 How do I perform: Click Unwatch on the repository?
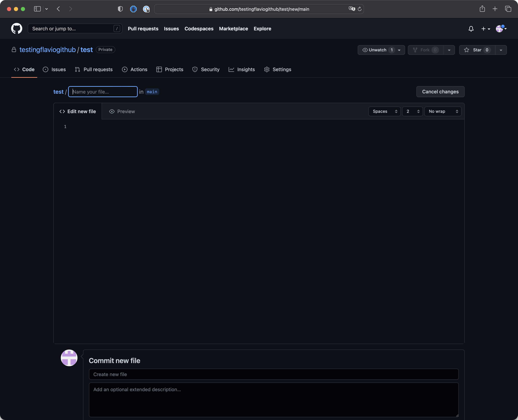pos(377,50)
